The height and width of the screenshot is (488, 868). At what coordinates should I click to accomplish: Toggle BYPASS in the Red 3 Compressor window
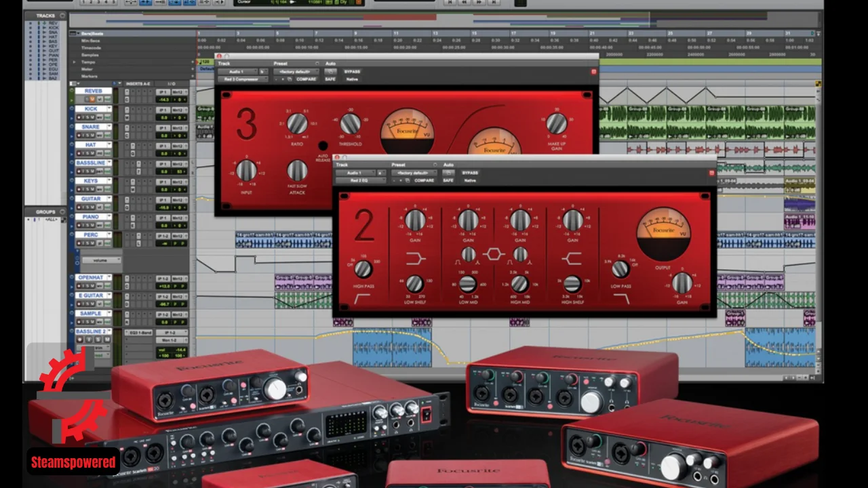(x=352, y=71)
